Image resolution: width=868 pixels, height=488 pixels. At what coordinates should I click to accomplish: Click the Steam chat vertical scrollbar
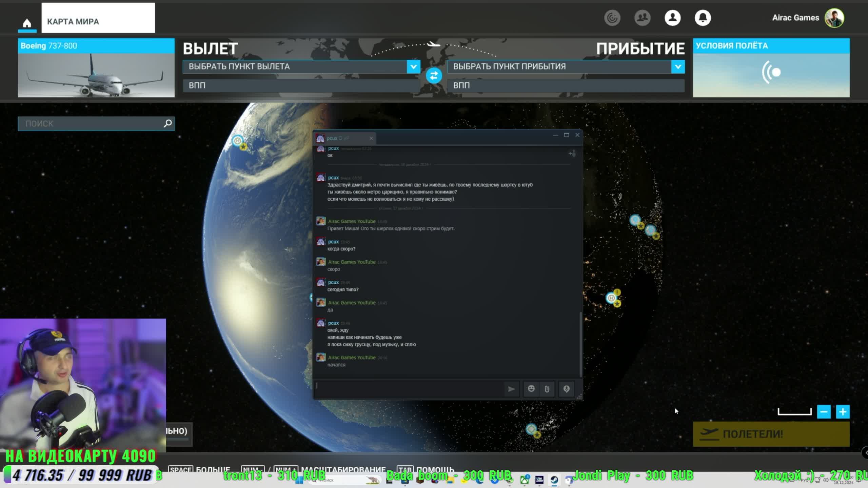(580, 344)
